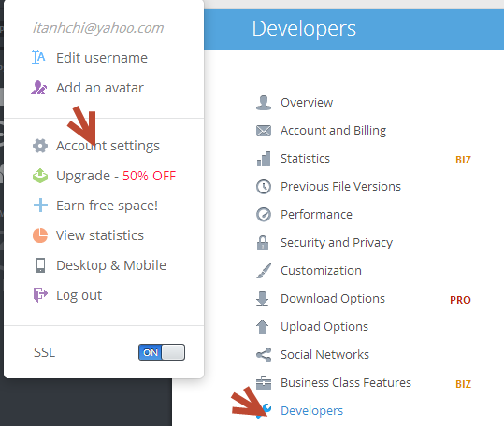Choose Add an avatar

tap(100, 88)
